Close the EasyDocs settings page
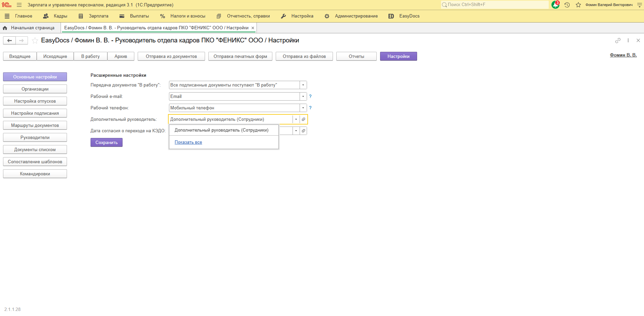The image size is (644, 316). point(638,40)
